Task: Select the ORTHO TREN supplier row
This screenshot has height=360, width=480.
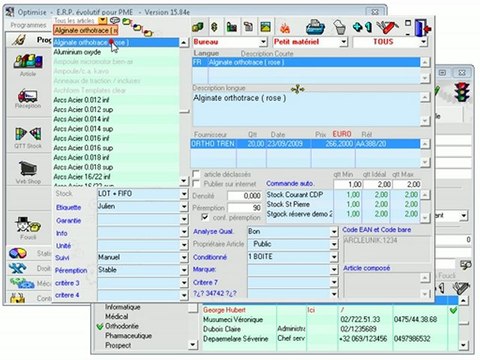Action: pyautogui.click(x=305, y=144)
